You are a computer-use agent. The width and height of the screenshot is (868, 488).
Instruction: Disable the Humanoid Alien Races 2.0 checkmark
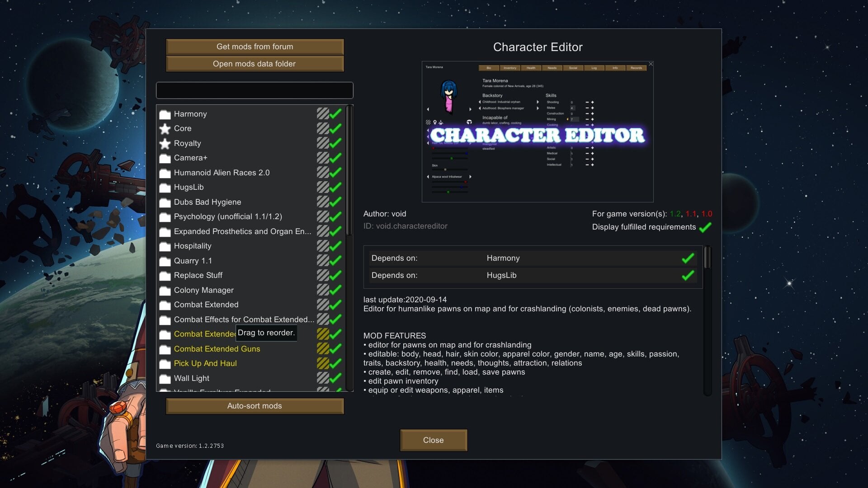(x=335, y=173)
